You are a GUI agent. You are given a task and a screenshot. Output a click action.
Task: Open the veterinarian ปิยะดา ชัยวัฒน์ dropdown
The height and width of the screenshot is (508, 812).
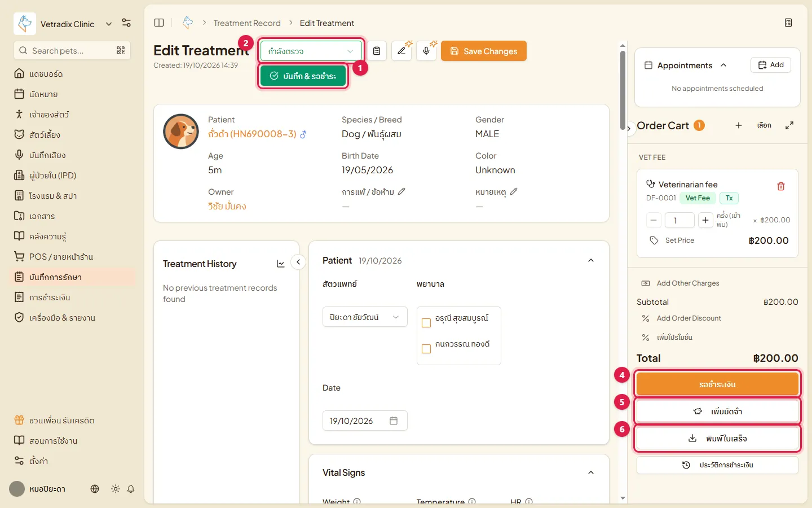pyautogui.click(x=365, y=317)
